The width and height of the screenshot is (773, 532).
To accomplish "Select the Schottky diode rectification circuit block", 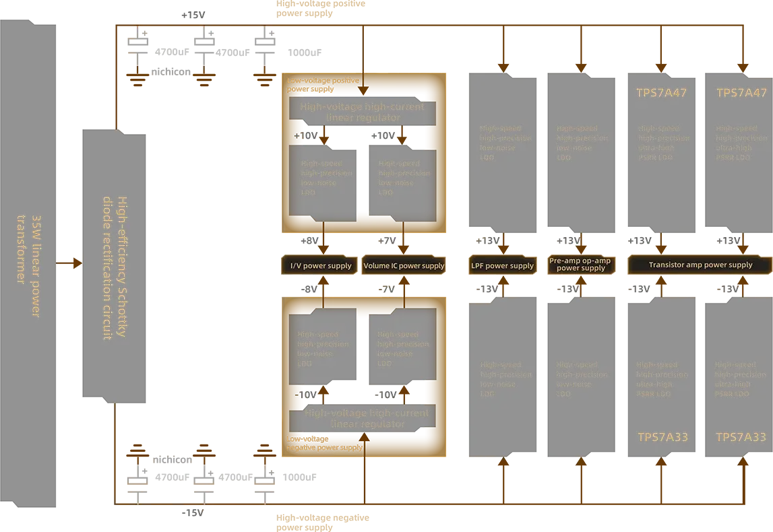I will 114,266.
